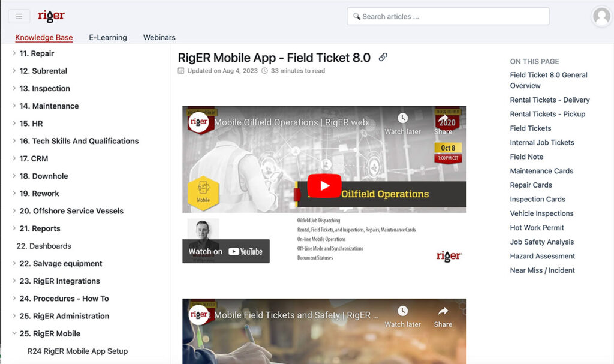Jump to Hot Work Permit section

click(537, 228)
